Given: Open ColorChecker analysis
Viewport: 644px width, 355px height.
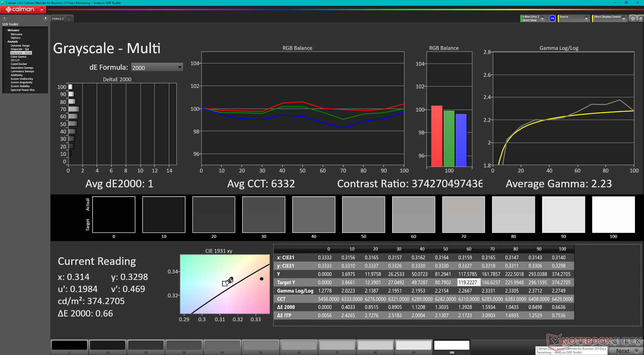Looking at the screenshot, I should click(x=19, y=64).
